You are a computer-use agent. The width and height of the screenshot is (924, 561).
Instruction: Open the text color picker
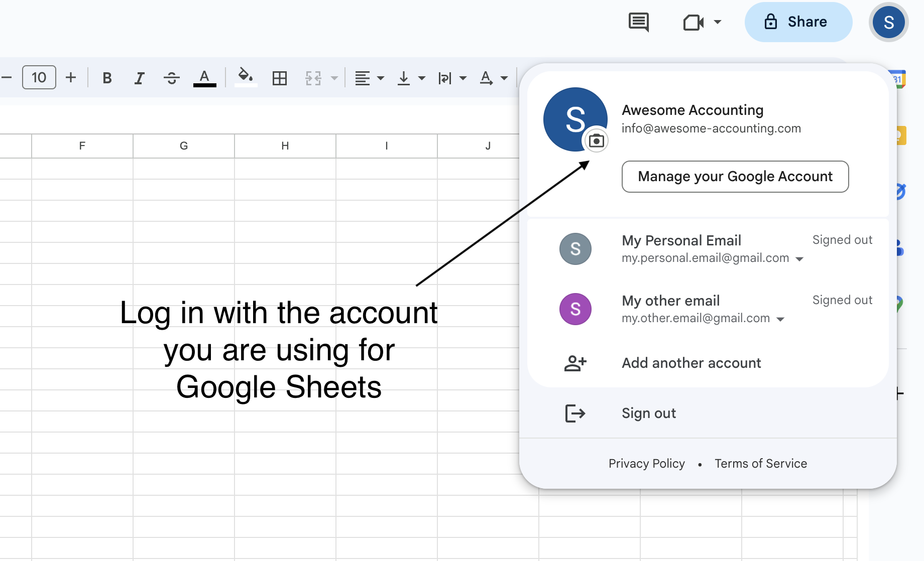(x=204, y=78)
